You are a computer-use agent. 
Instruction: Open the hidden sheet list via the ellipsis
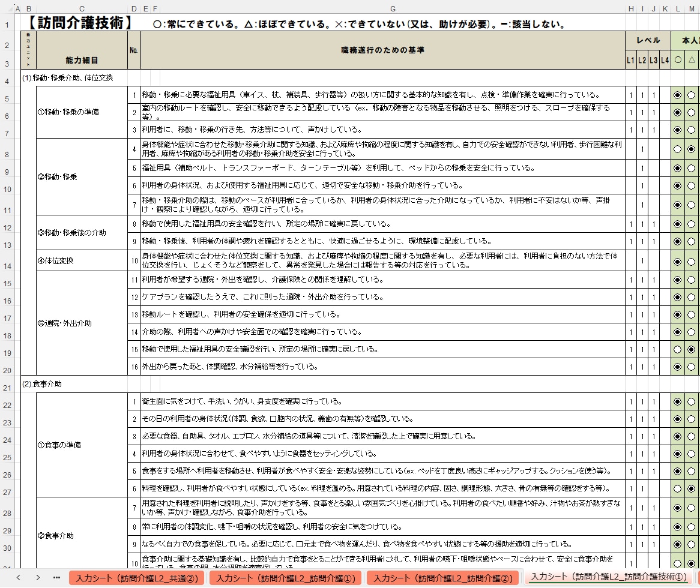coord(56,577)
